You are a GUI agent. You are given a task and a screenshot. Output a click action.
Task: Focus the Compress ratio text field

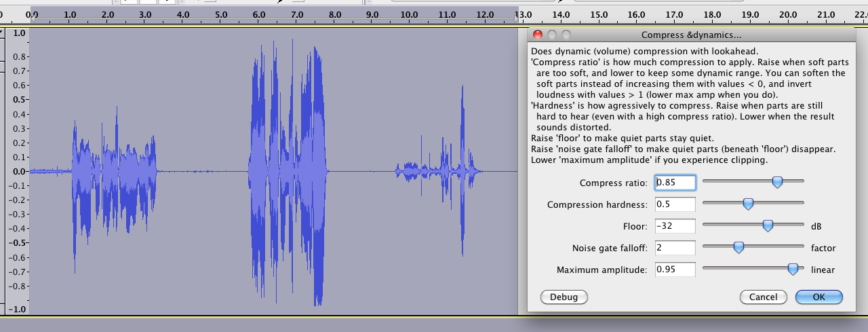(x=675, y=182)
